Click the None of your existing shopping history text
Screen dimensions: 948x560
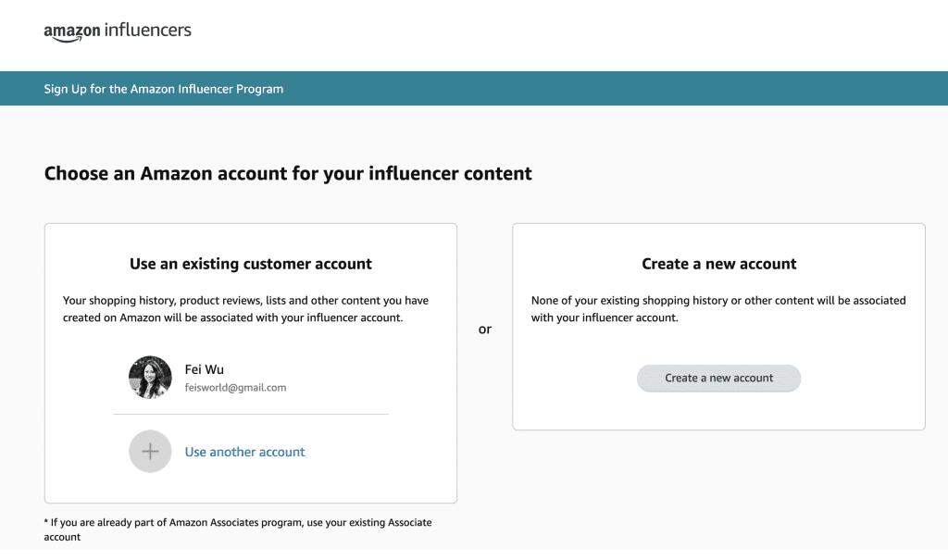pos(718,309)
